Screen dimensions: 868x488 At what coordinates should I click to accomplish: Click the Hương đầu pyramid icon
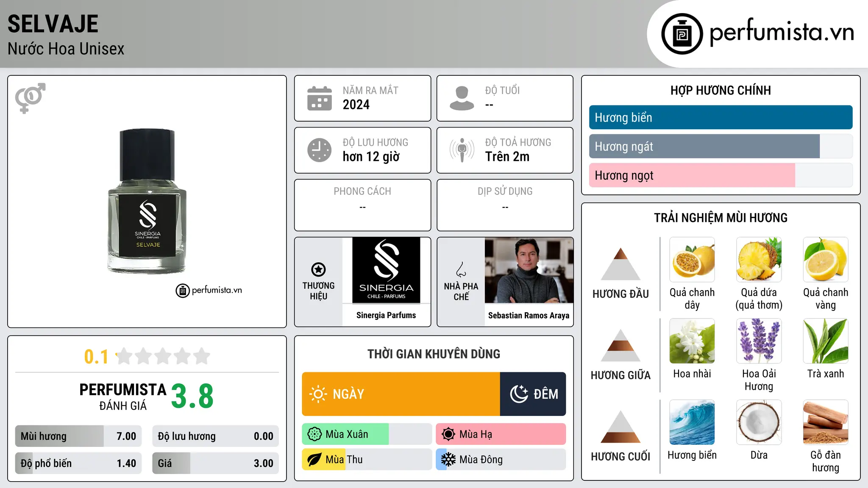tap(620, 264)
